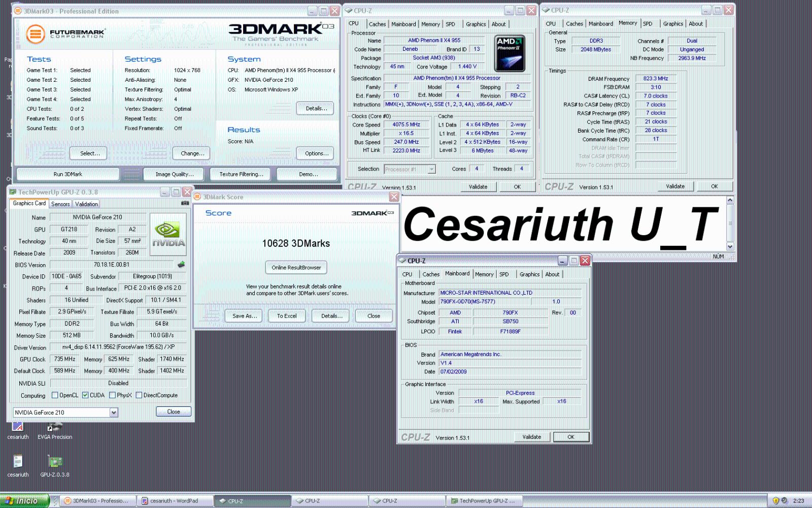The image size is (812, 508).
Task: Open About tab in CPU-Z Memory window
Action: [x=696, y=23]
